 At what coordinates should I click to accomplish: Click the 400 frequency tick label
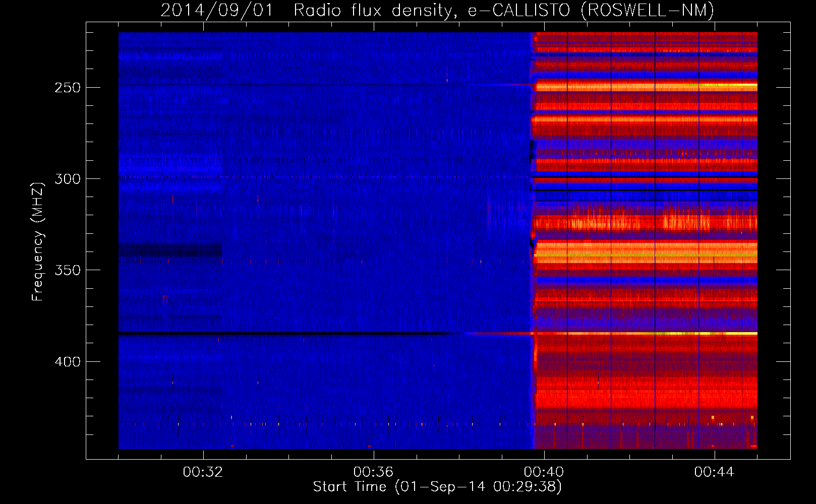[x=68, y=362]
